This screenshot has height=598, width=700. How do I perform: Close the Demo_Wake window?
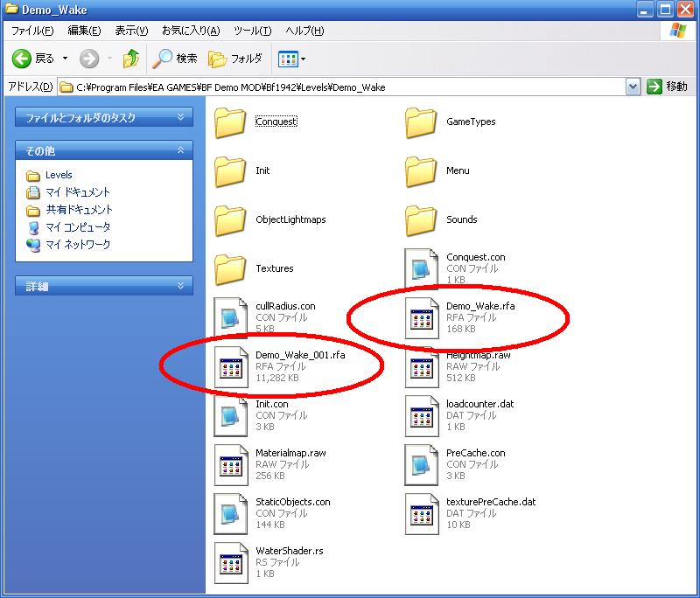click(686, 10)
